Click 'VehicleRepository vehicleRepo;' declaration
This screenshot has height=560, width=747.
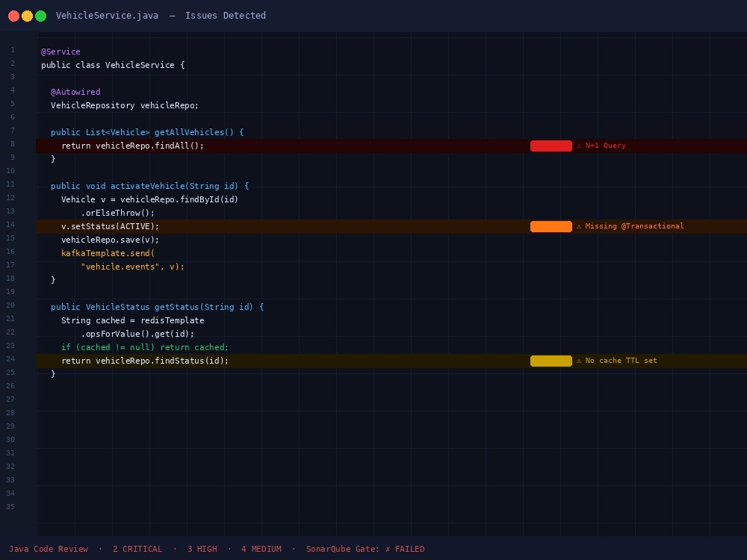coord(125,105)
